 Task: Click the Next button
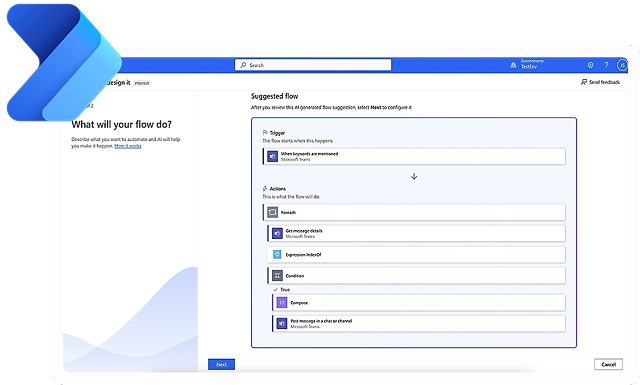coord(221,364)
